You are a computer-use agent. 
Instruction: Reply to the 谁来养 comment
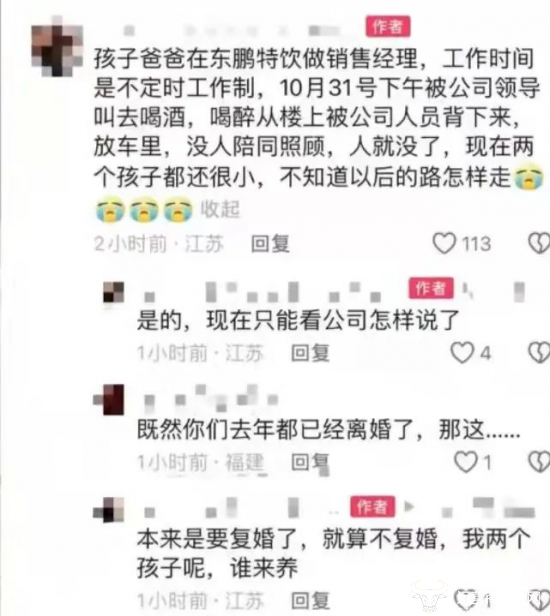(310, 600)
